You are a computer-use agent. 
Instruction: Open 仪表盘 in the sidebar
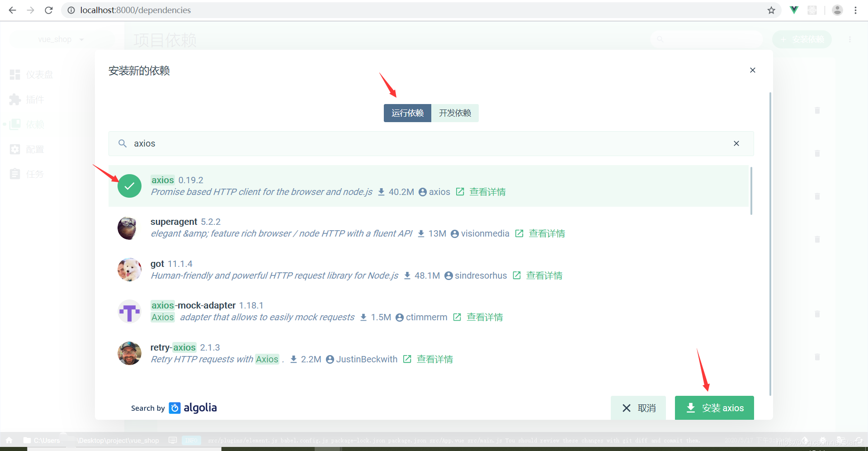tap(32, 75)
